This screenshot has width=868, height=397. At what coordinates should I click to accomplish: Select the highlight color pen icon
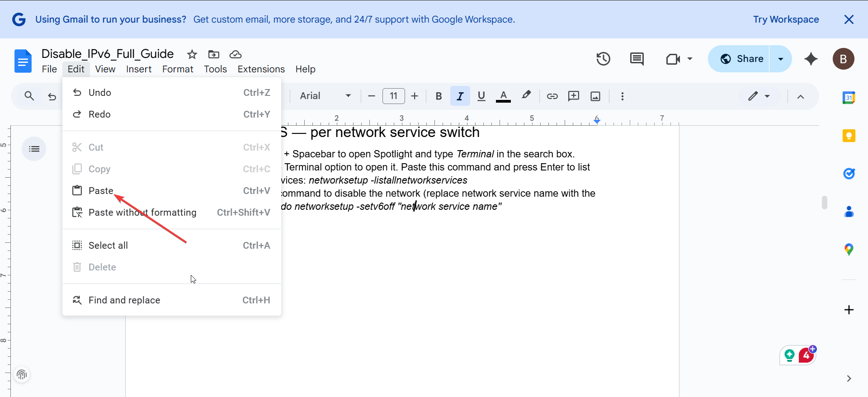point(526,95)
